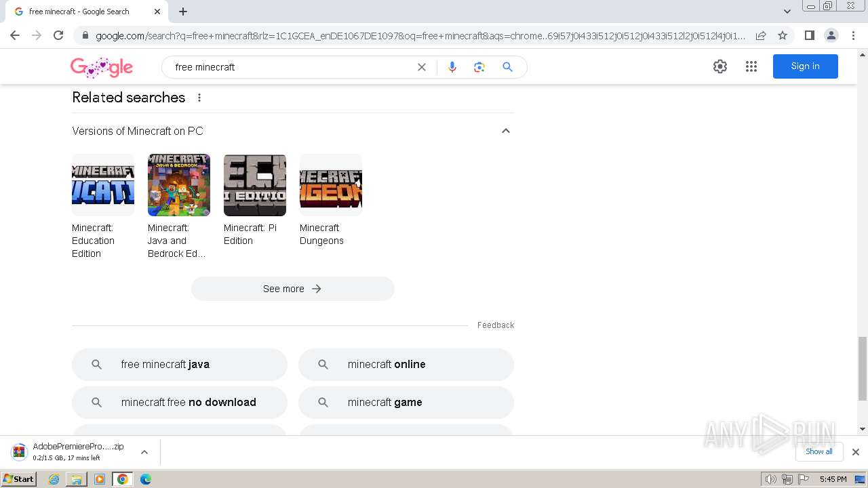This screenshot has height=488, width=868.
Task: Open Minecraft: Java and Bedrock thumbnail
Action: [x=179, y=185]
